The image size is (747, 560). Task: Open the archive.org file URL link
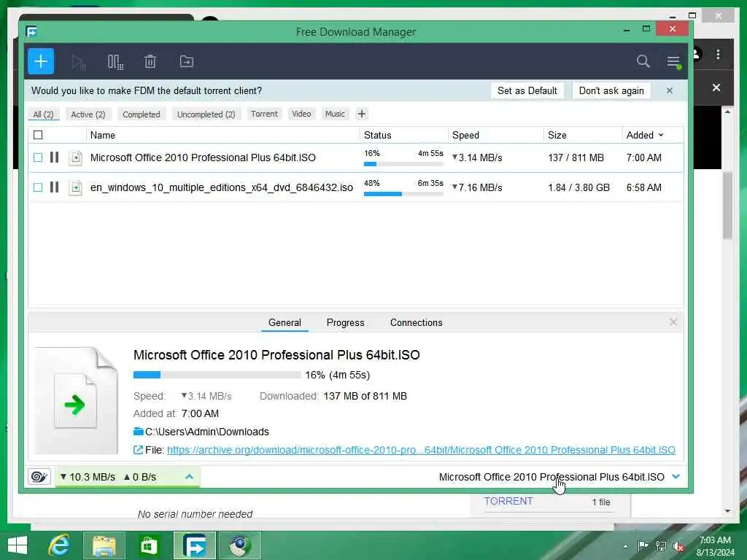(421, 450)
